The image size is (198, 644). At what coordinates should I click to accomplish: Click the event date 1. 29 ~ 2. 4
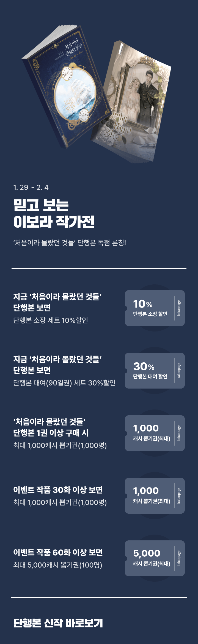[31, 187]
